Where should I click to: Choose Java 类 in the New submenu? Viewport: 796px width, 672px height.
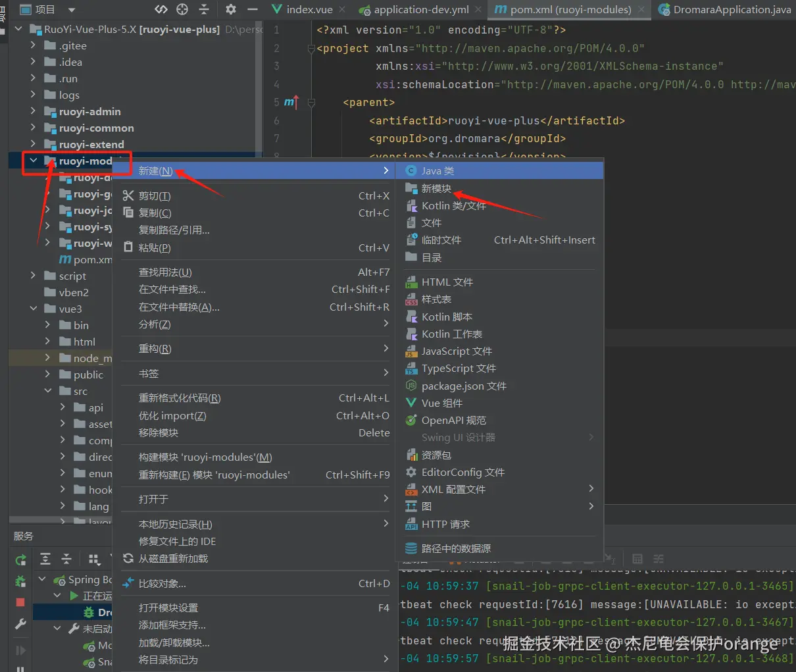point(499,170)
